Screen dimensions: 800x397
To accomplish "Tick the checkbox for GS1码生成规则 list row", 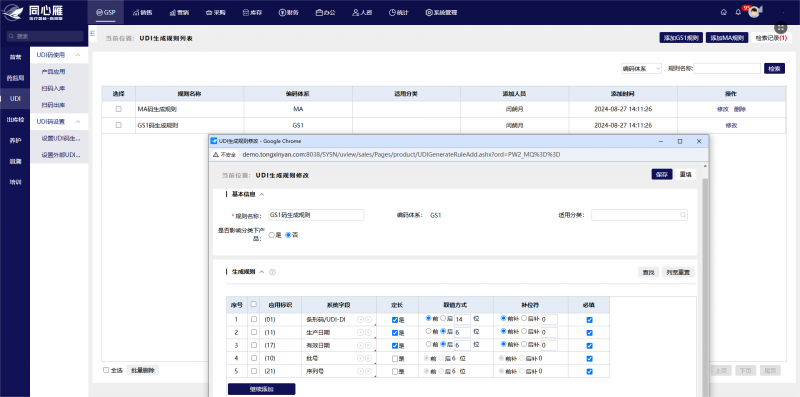I will click(119, 125).
